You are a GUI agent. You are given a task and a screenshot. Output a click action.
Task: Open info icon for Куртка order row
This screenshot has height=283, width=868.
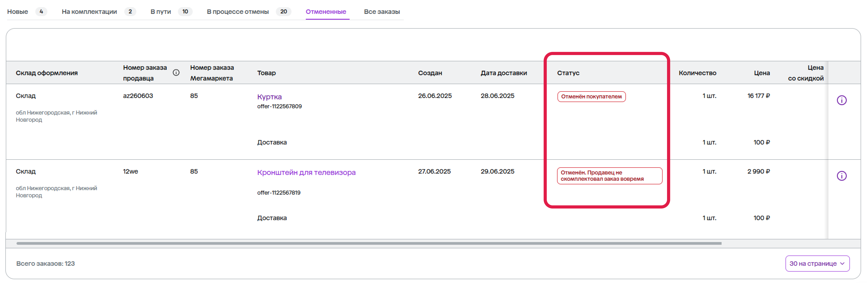coord(841,100)
